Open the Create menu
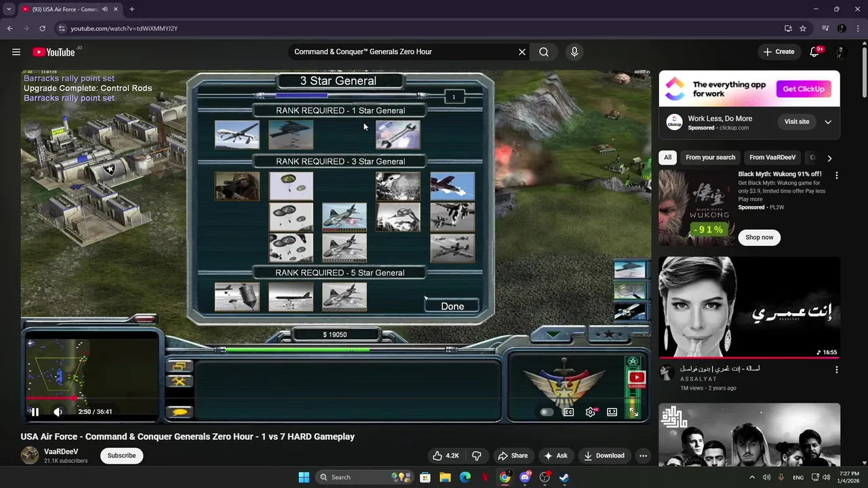Image resolution: width=868 pixels, height=488 pixels. [x=778, y=52]
